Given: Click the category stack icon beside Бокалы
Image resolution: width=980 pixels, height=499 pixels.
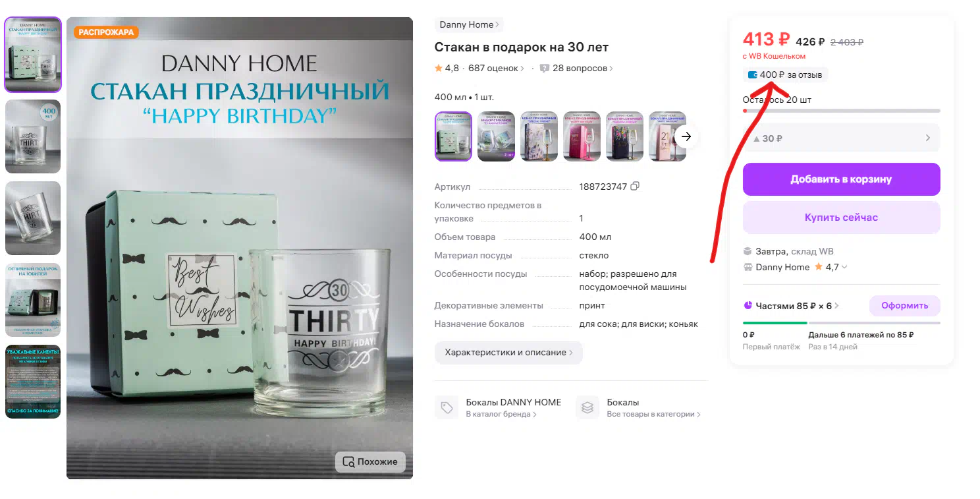Looking at the screenshot, I should tap(587, 408).
